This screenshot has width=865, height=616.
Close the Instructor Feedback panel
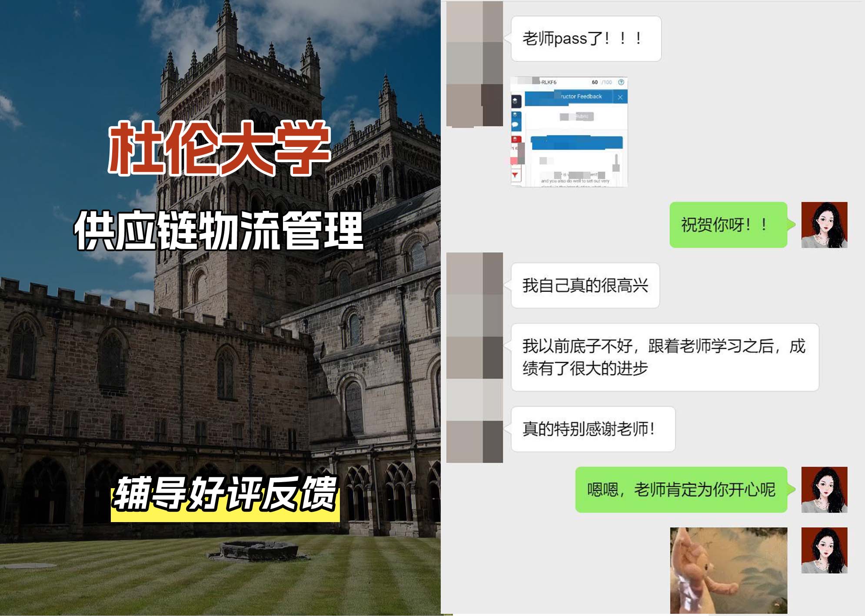621,97
